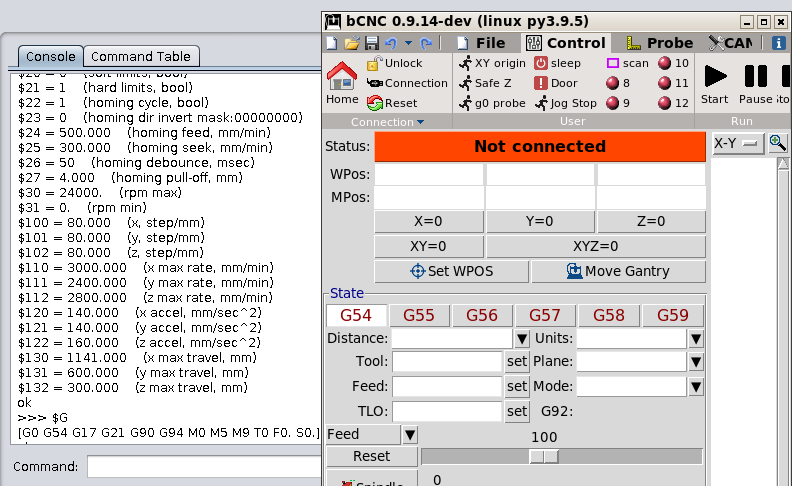Click the Save floppy disk icon
The width and height of the screenshot is (792, 486).
(372, 43)
